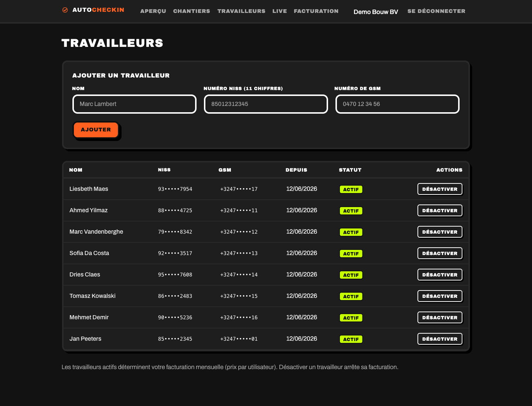The width and height of the screenshot is (532, 406).
Task: Select the name Marc Vandenberghe
Action: click(96, 232)
